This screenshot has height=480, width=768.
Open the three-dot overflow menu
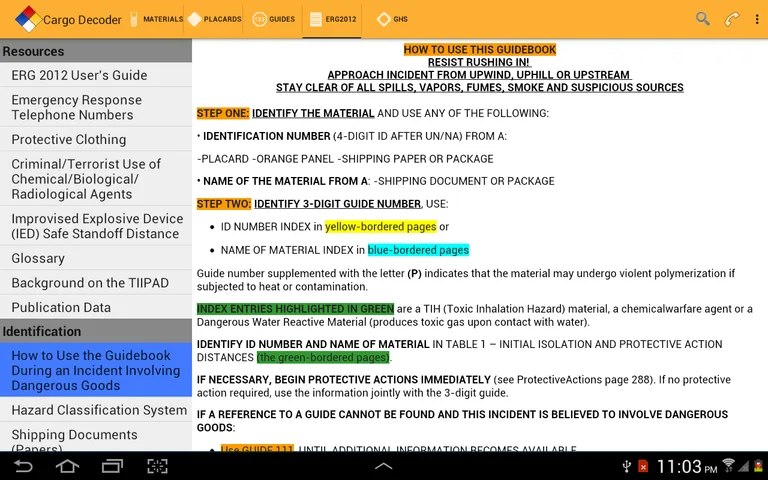click(757, 19)
